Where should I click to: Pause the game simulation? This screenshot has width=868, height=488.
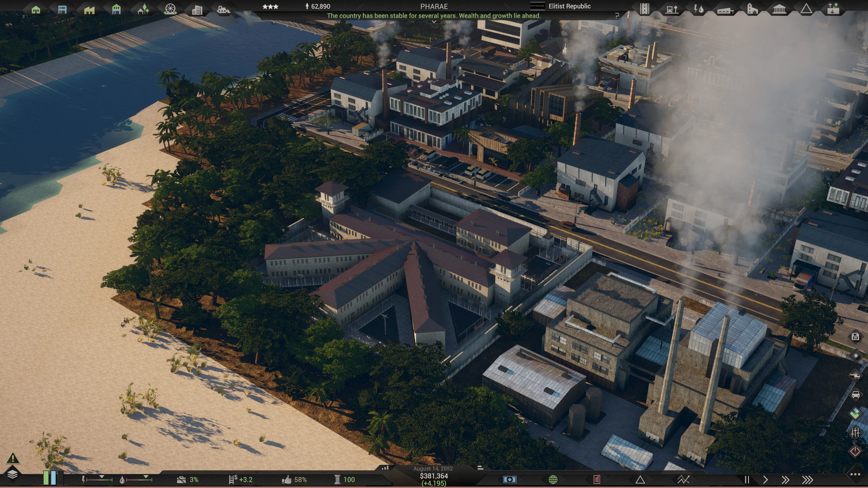pos(747,480)
